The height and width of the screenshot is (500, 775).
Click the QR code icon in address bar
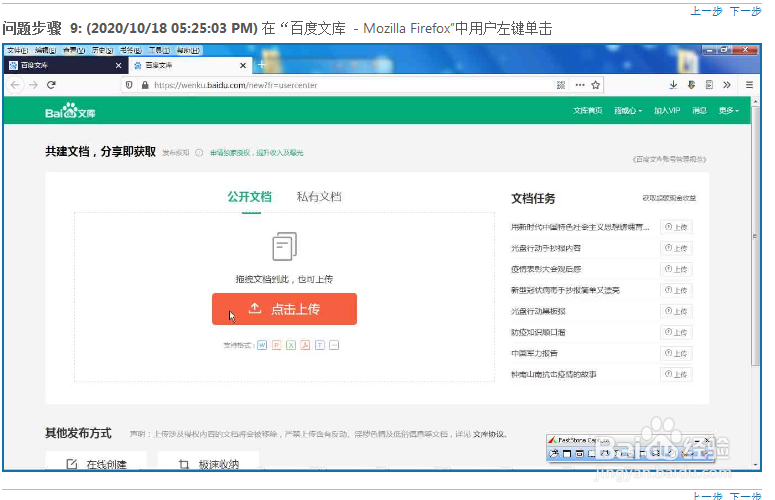click(x=560, y=85)
